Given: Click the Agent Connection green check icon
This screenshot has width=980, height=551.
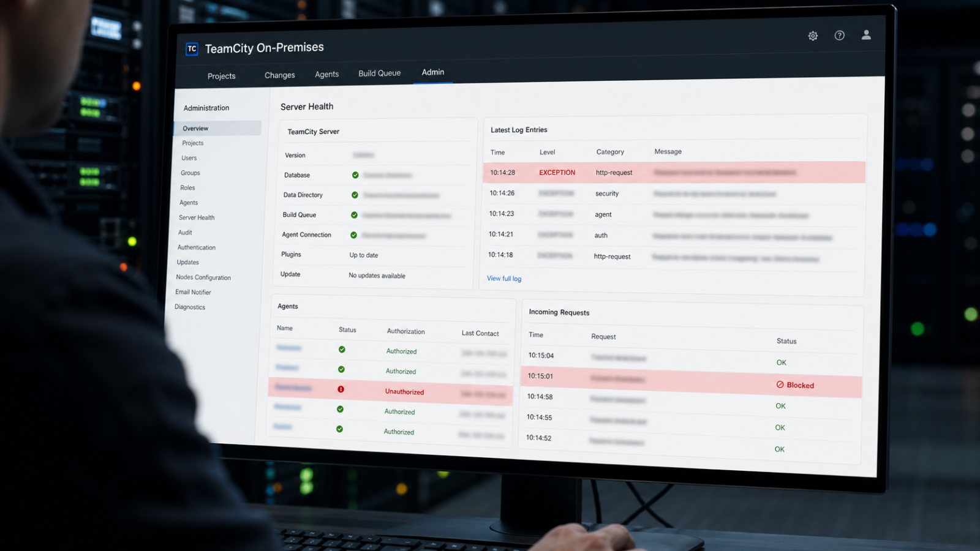Looking at the screenshot, I should click(x=353, y=235).
